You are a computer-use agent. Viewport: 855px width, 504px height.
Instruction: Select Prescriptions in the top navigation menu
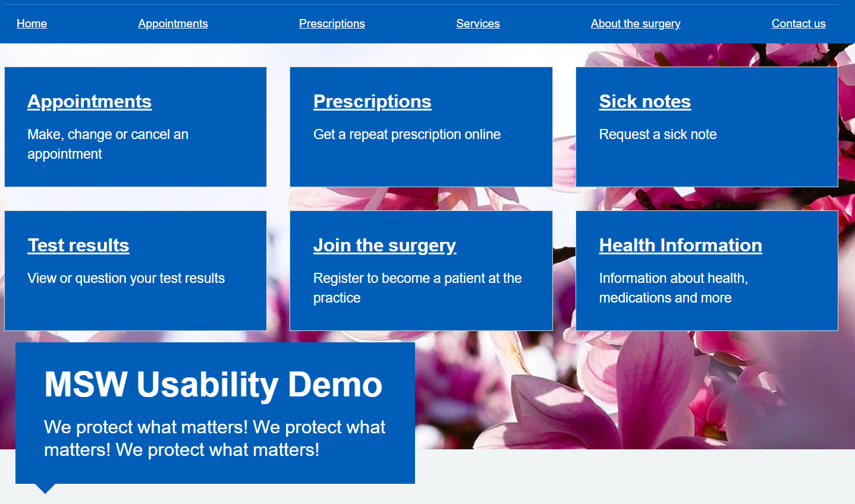332,24
